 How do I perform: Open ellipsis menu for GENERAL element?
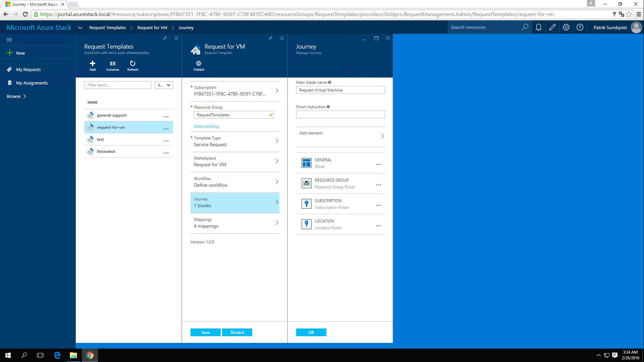[x=379, y=165]
